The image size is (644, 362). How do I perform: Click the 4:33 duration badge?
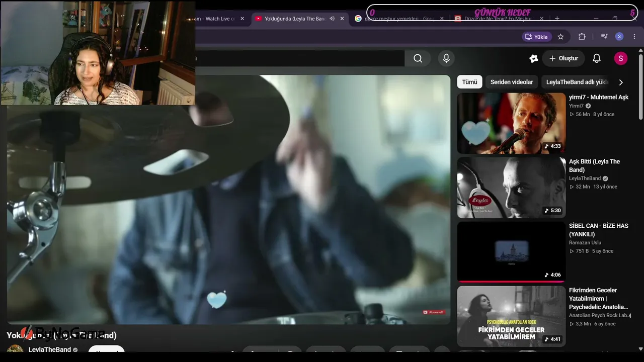(x=552, y=146)
